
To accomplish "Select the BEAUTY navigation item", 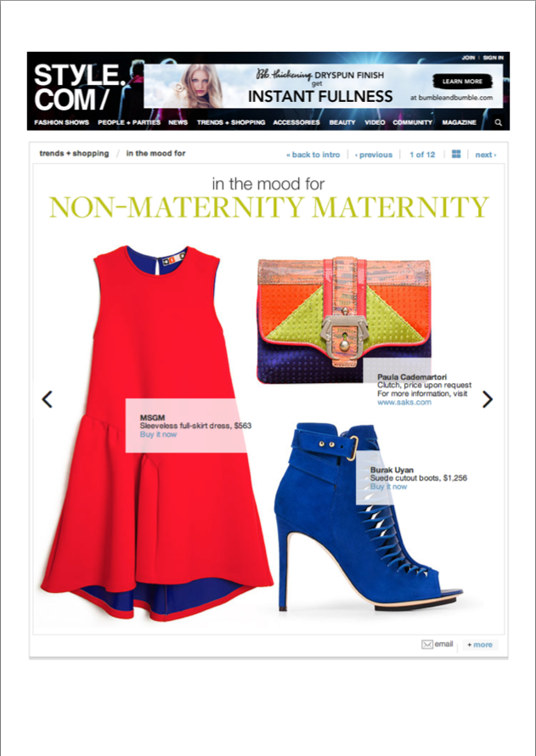I will (342, 122).
